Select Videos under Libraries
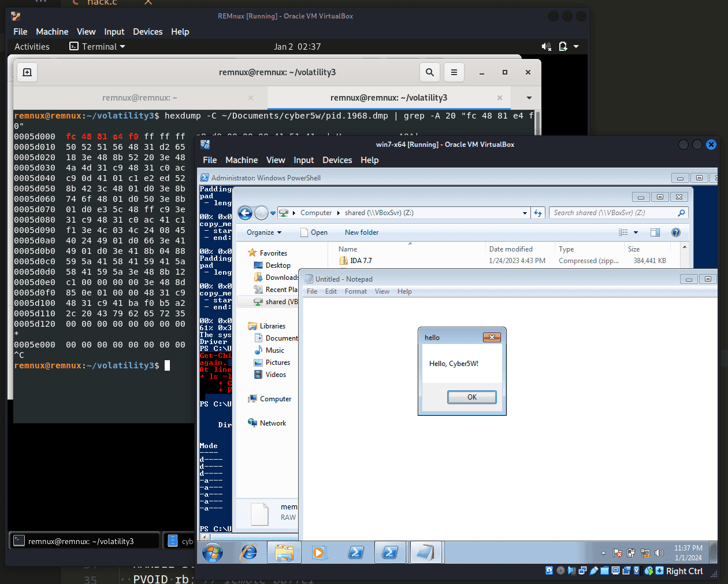 pyautogui.click(x=276, y=375)
